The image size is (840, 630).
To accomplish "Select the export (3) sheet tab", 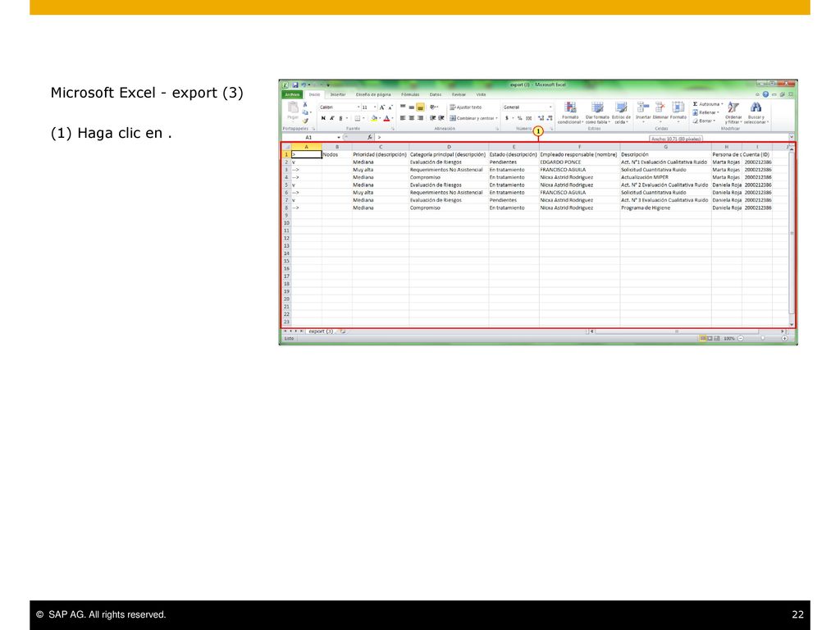I will (x=320, y=331).
